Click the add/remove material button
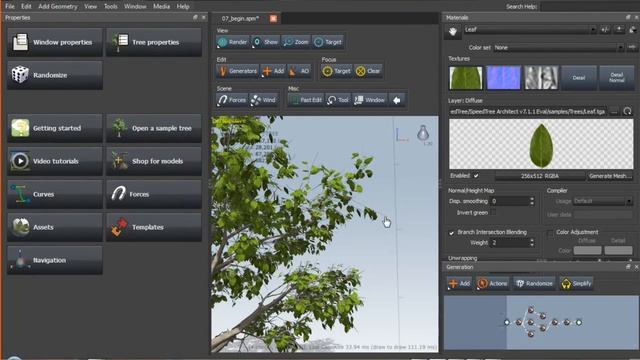Screen dimensions: 640x360 pyautogui.click(x=605, y=30)
